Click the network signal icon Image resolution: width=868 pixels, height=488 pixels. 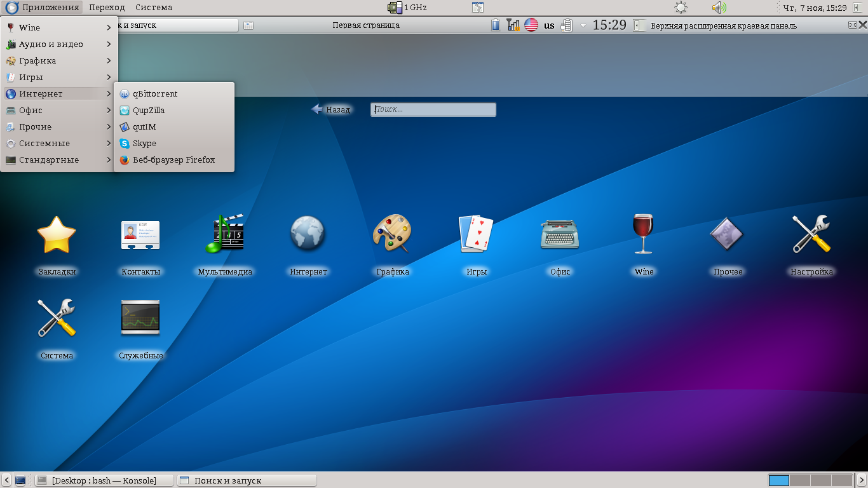[513, 25]
